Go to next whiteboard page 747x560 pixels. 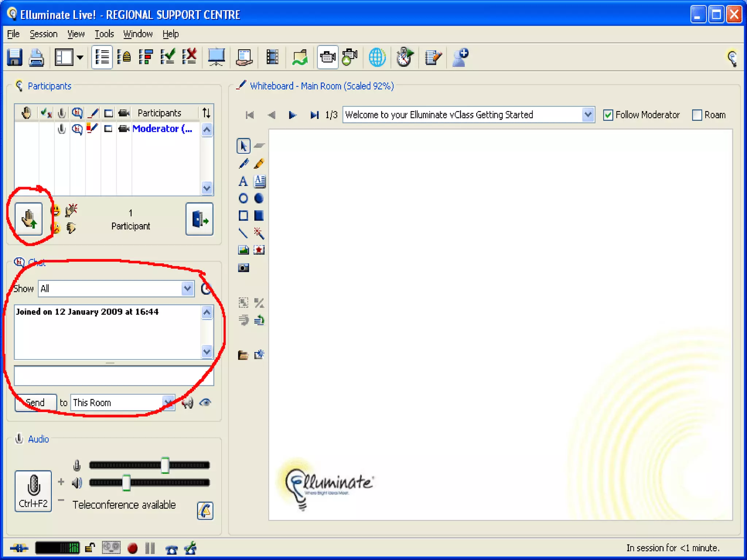[x=292, y=115]
